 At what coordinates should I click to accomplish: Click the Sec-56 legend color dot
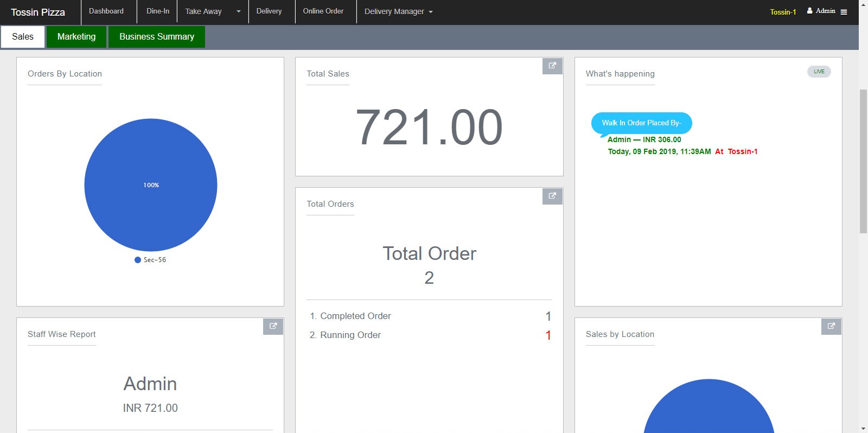[138, 260]
